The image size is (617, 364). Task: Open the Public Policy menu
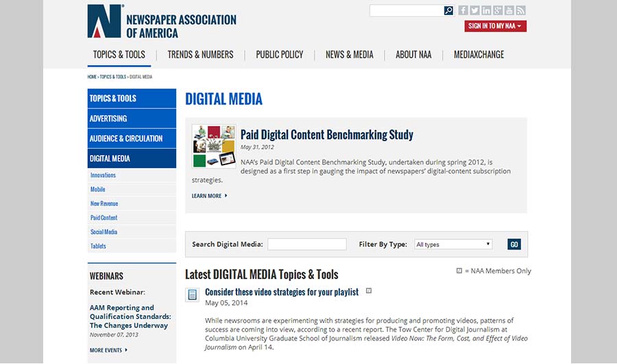280,55
